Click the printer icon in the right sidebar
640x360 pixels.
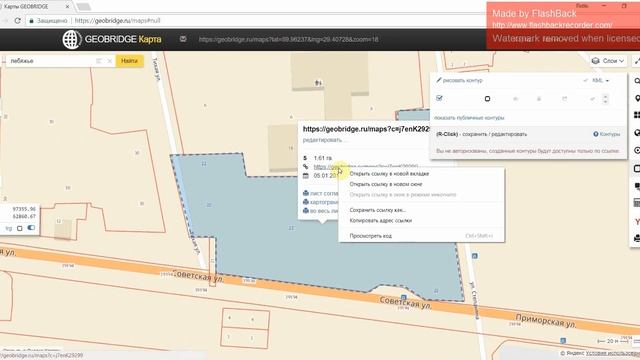pyautogui.click(x=637, y=238)
